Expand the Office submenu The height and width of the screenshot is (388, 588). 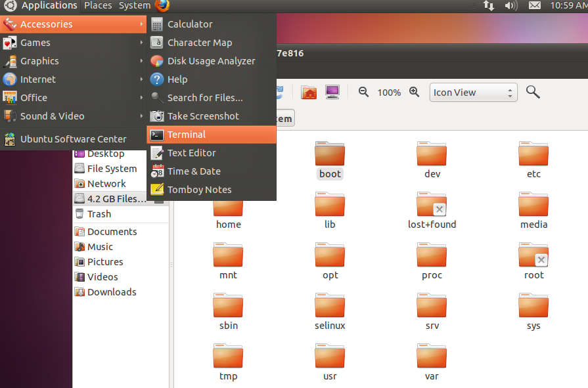[x=73, y=97]
